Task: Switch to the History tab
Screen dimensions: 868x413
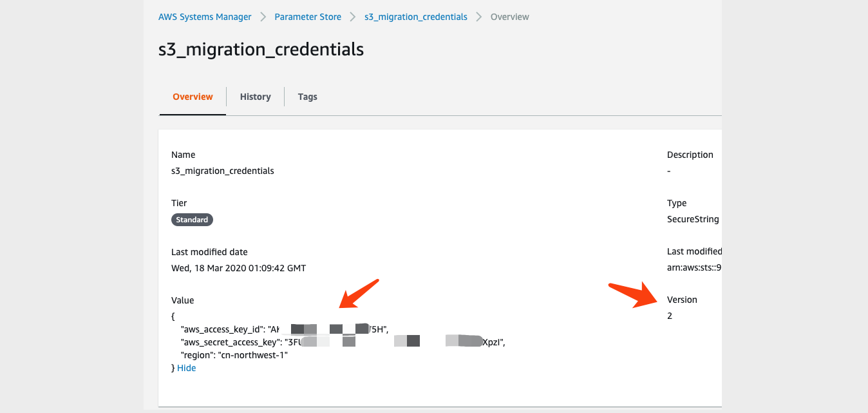Action: coord(255,96)
